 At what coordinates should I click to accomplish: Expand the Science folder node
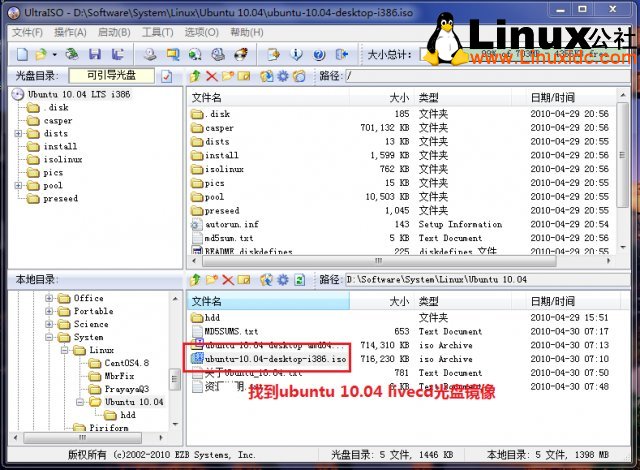(x=49, y=324)
